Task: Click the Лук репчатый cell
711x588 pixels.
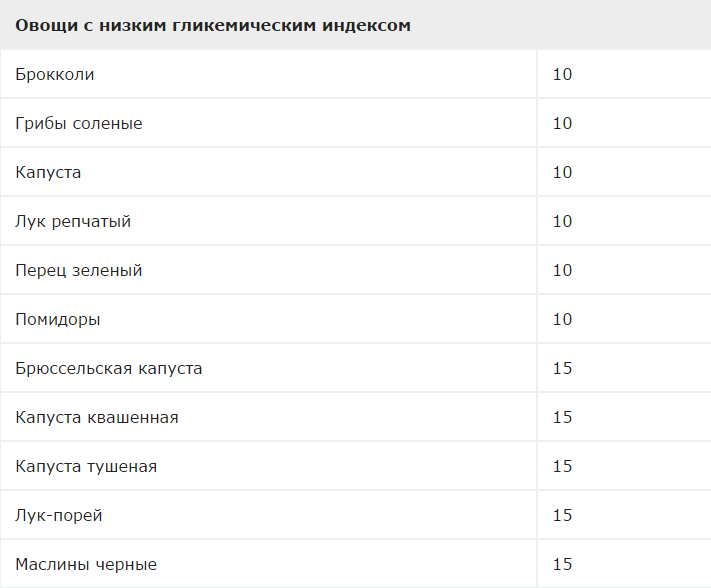Action: (x=73, y=221)
